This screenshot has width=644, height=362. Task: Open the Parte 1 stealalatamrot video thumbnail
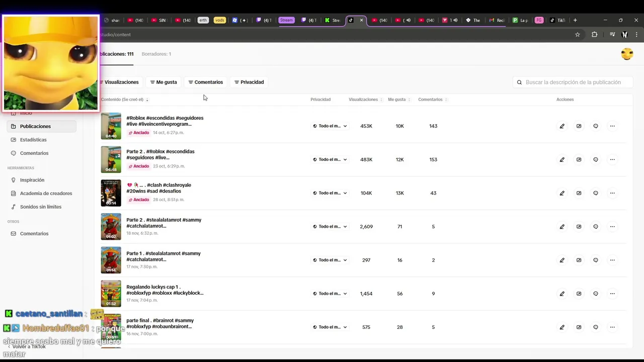pyautogui.click(x=111, y=260)
